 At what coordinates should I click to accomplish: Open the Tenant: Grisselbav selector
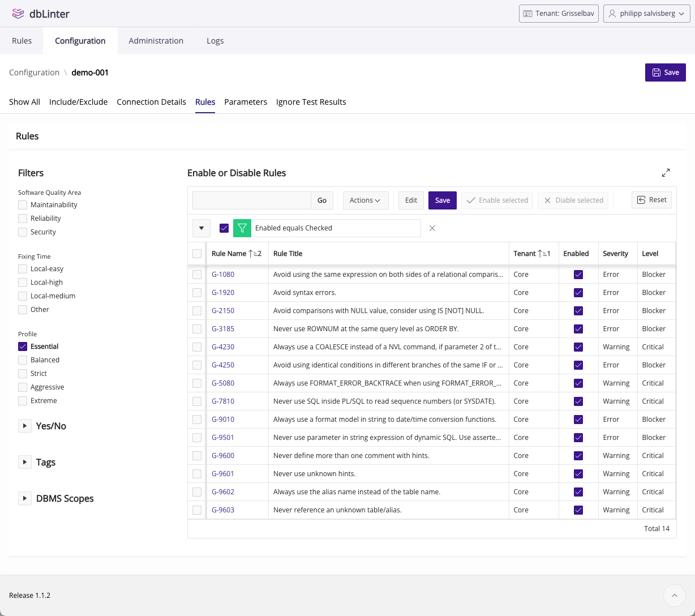click(x=559, y=14)
